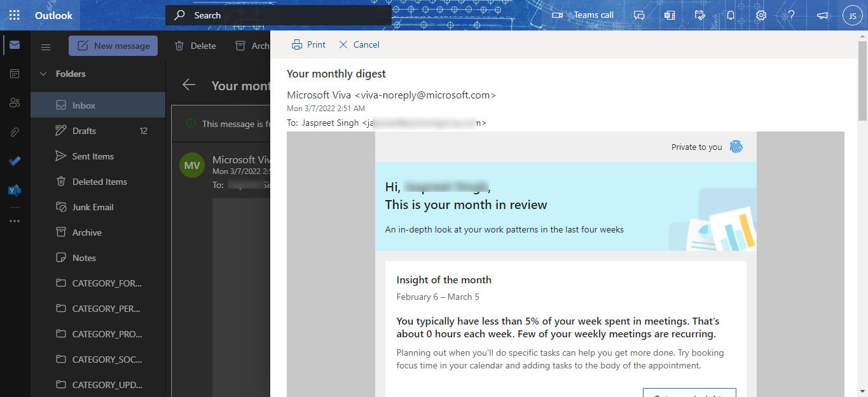868x397 pixels.
Task: Click the Search box
Action: click(279, 15)
